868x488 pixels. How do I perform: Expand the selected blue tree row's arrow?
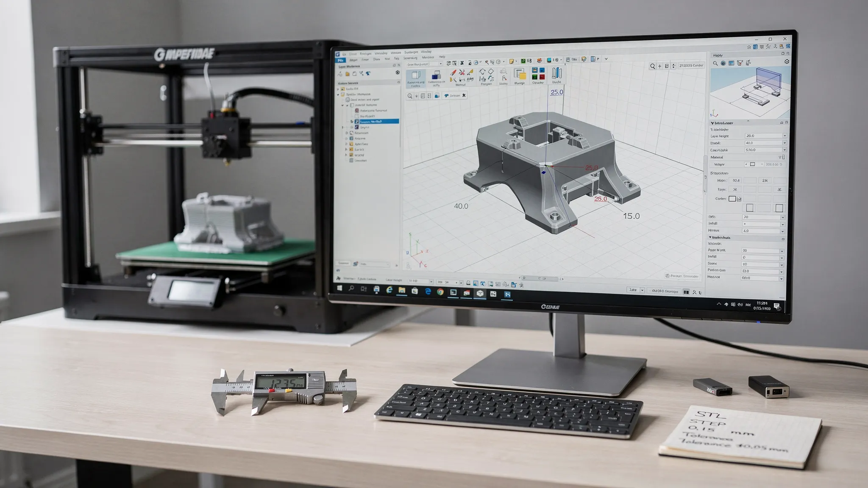point(352,122)
